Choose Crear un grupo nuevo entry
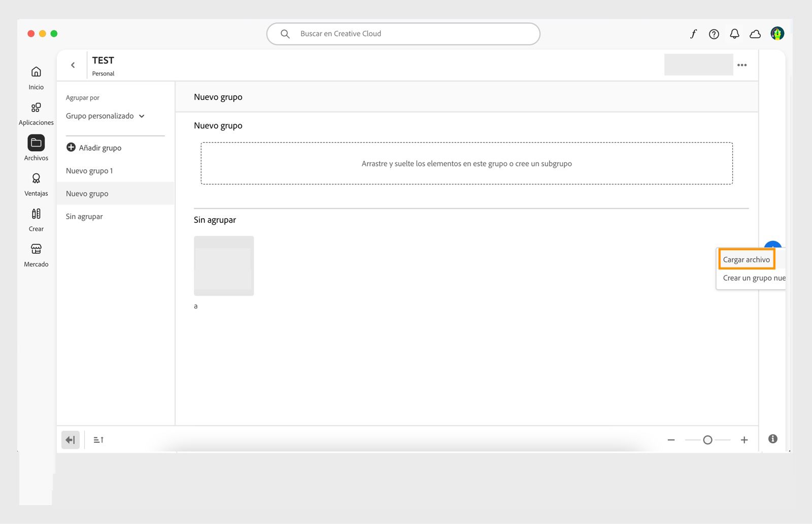The width and height of the screenshot is (812, 524). click(x=754, y=278)
